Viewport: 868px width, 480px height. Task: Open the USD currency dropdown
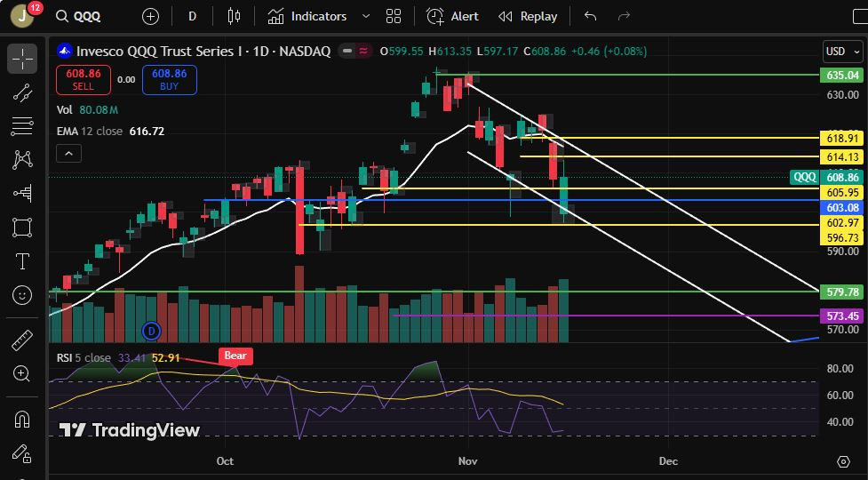pyautogui.click(x=842, y=52)
